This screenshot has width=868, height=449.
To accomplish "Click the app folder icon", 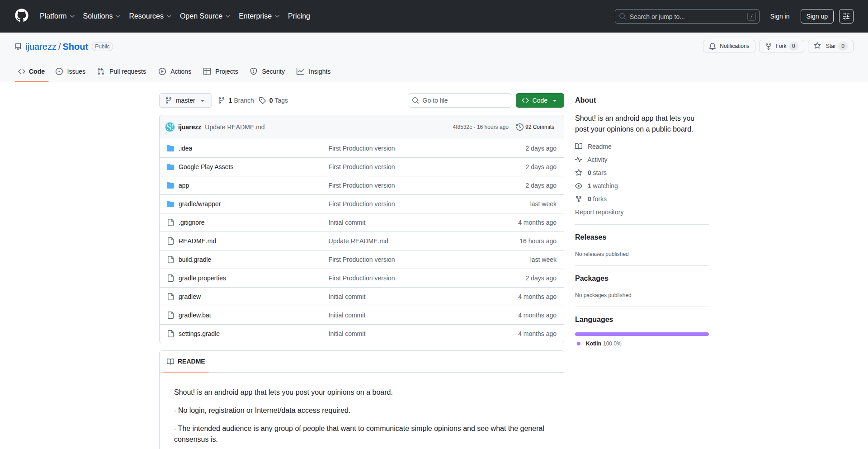I will (x=170, y=185).
